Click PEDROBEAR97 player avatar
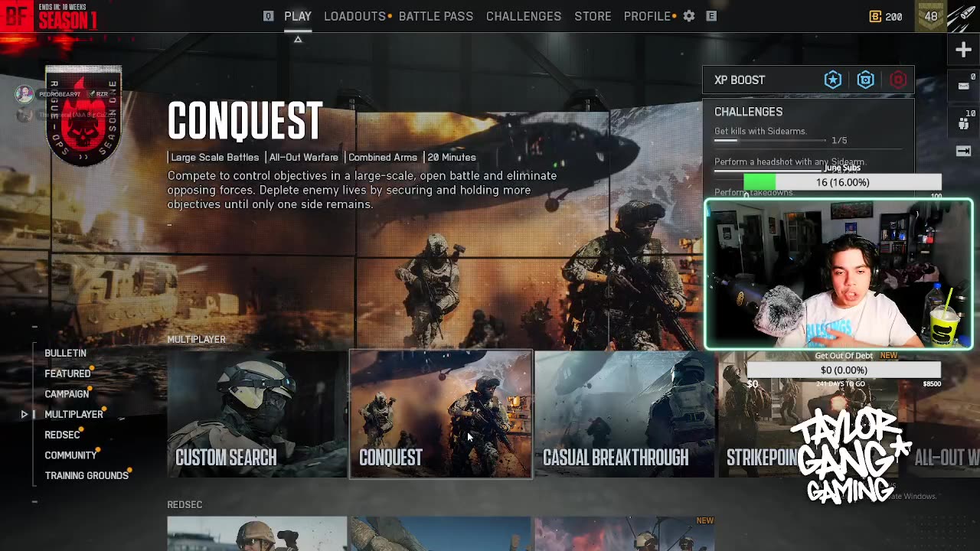The image size is (980, 551). coord(24,94)
